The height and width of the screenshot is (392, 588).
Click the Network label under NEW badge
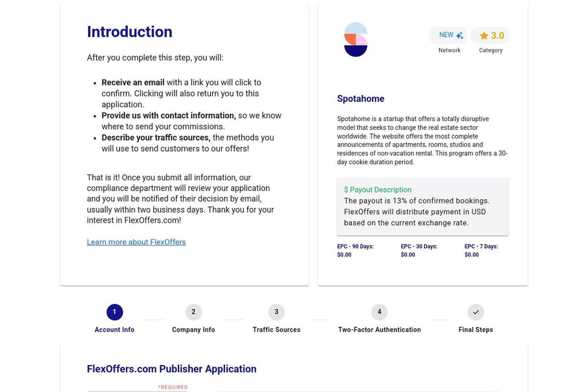coord(449,50)
